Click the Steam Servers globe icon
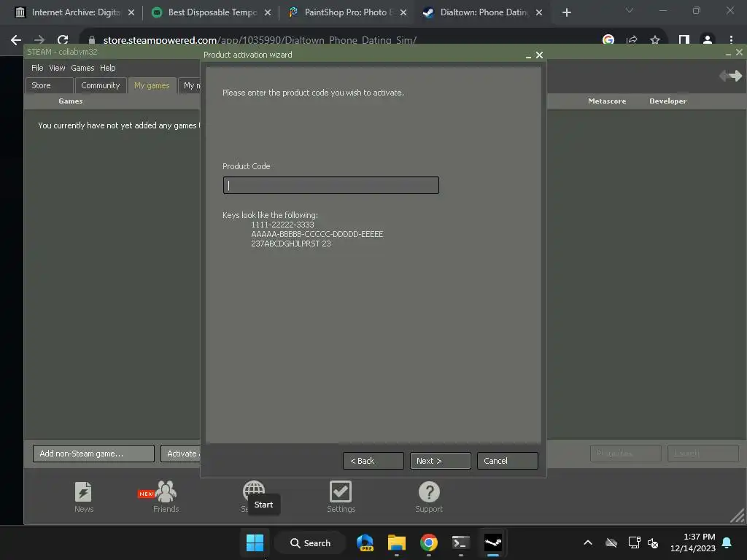This screenshot has height=560, width=747. [x=253, y=491]
